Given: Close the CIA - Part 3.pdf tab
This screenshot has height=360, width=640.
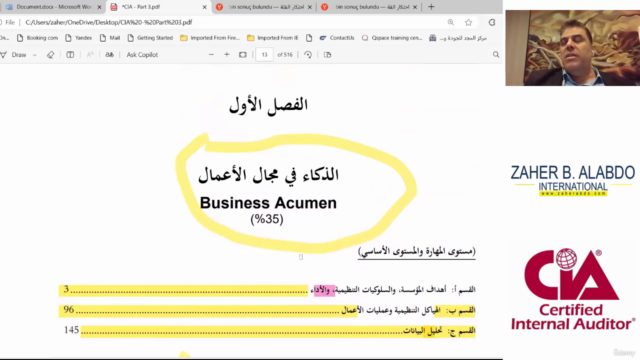Looking at the screenshot, I should pyautogui.click(x=204, y=7).
